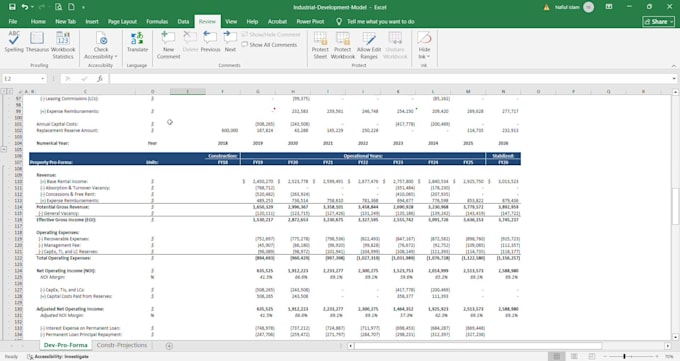Click the Hide Ink pen icon
Viewport: 680px width, 361px height.
(x=424, y=38)
